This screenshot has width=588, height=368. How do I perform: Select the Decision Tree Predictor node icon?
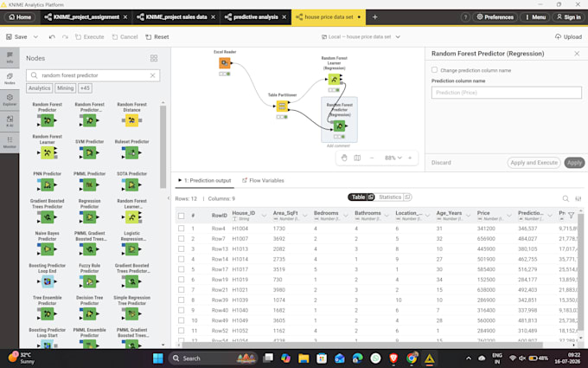point(89,313)
